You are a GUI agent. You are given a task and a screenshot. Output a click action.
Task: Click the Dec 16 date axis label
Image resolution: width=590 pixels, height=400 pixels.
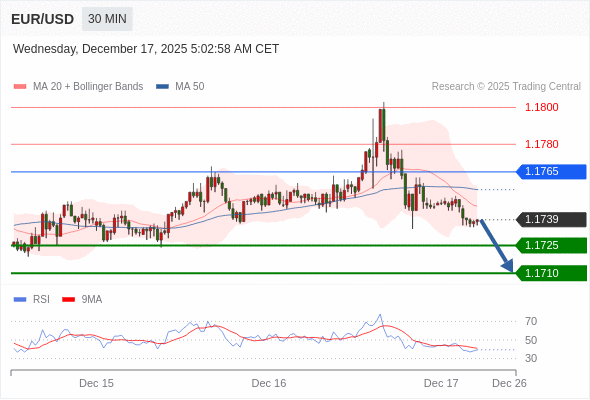(x=269, y=383)
